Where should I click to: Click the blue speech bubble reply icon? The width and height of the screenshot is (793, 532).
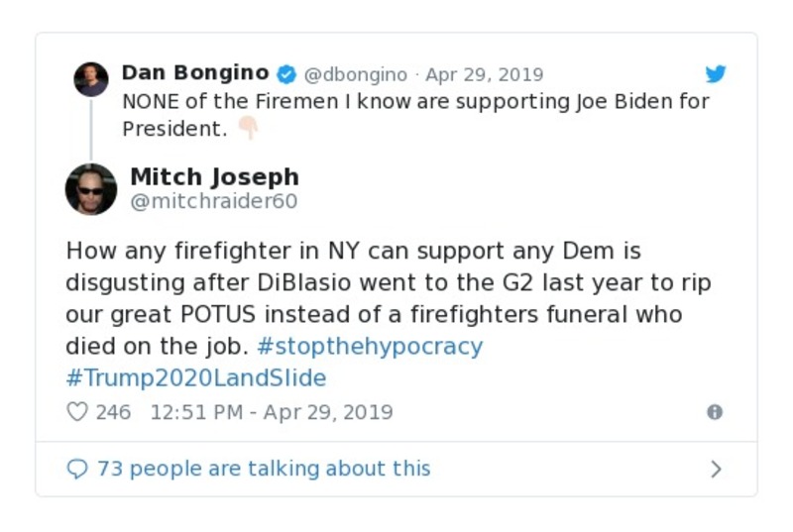(x=77, y=469)
